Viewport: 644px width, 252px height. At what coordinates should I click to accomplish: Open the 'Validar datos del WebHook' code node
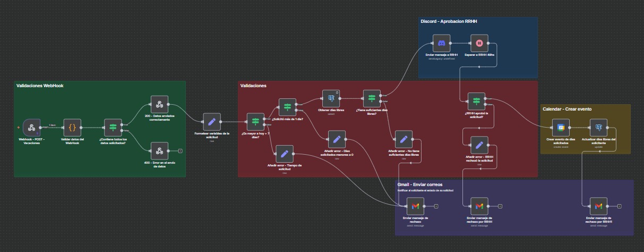click(x=72, y=127)
